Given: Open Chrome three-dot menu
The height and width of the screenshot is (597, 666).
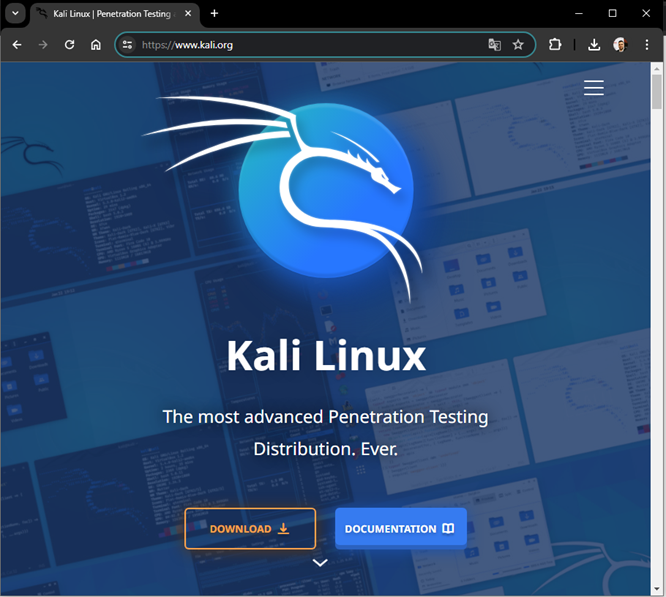Looking at the screenshot, I should 646,45.
